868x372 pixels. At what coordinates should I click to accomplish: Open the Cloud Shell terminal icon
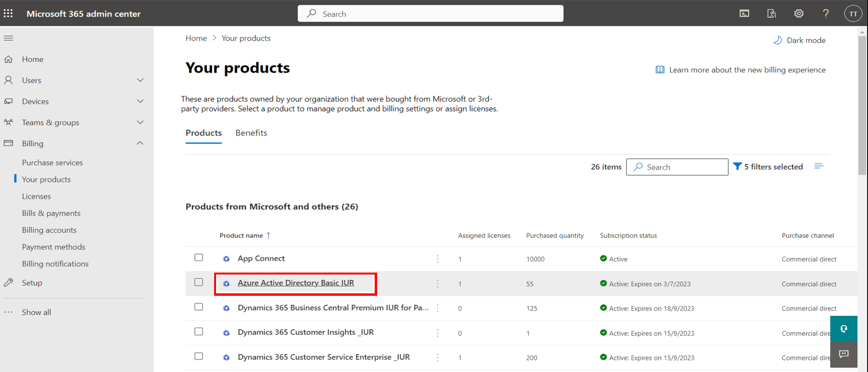744,14
